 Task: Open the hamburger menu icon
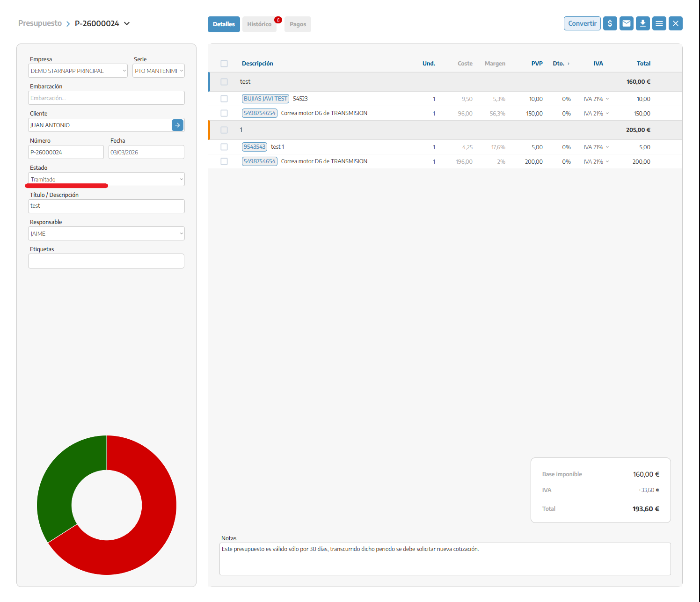659,23
